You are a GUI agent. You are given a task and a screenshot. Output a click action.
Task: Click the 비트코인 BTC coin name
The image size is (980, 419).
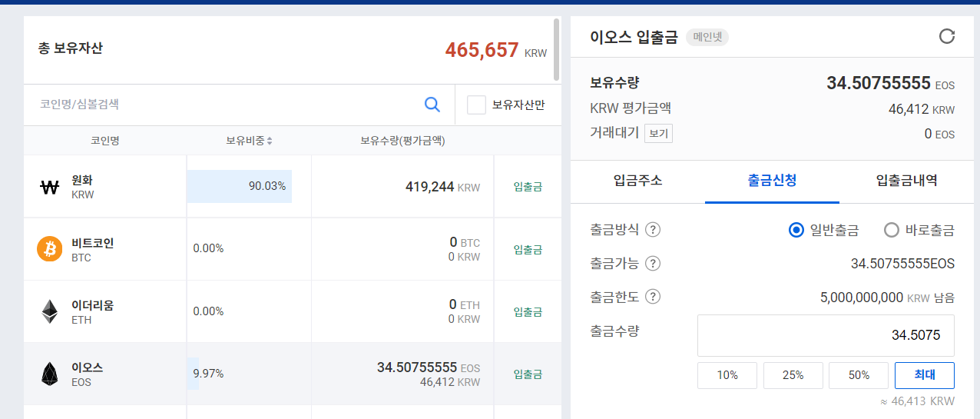pos(92,249)
